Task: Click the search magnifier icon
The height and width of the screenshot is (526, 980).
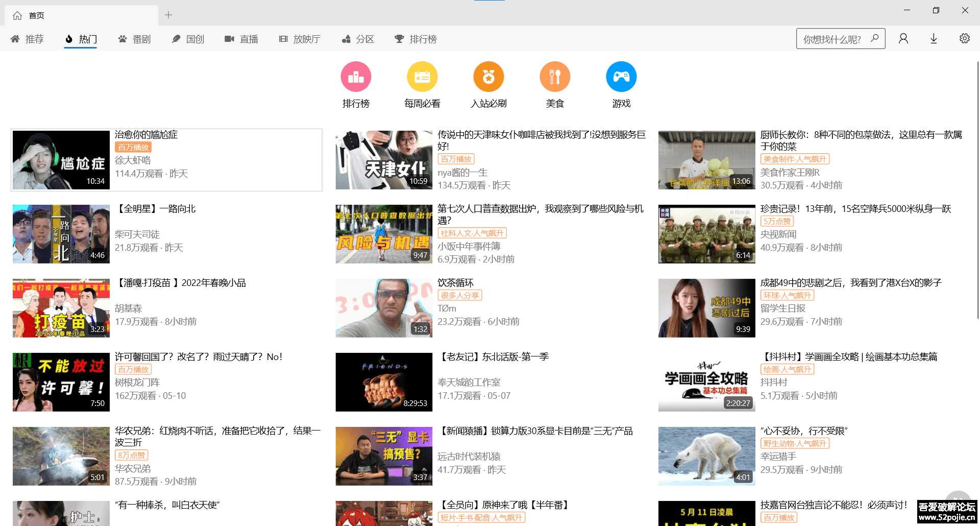Action: [x=875, y=38]
